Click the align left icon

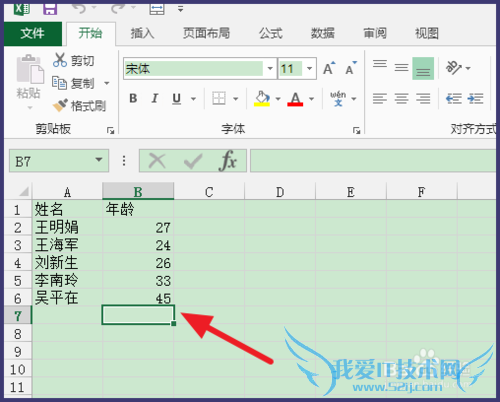[x=380, y=98]
